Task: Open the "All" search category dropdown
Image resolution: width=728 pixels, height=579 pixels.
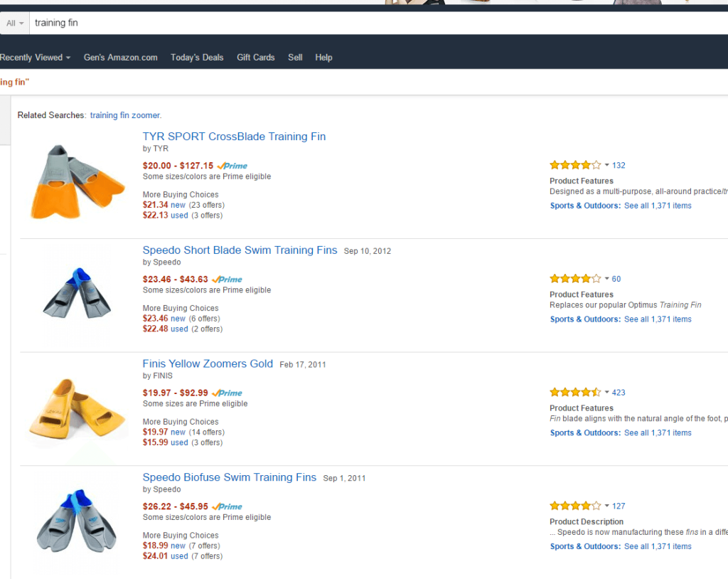Action: [x=14, y=22]
